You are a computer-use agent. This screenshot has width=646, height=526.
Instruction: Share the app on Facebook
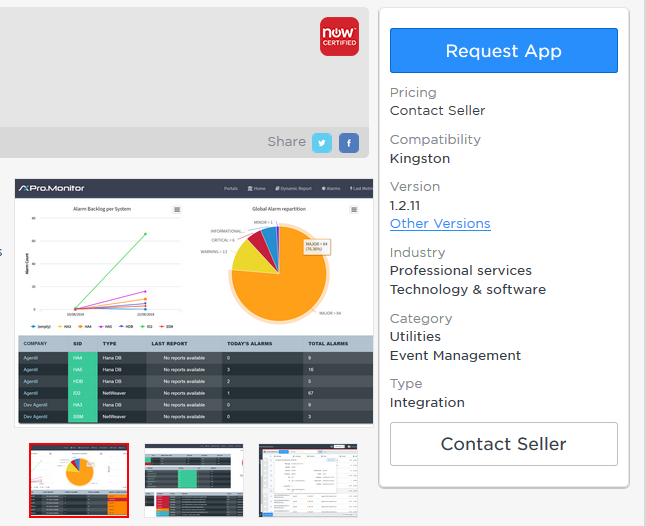tap(348, 143)
